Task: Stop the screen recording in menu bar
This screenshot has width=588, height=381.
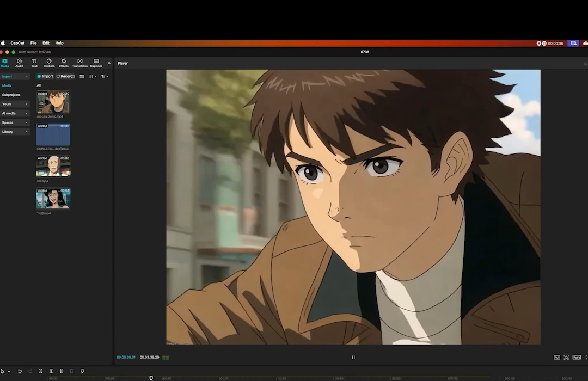Action: pyautogui.click(x=538, y=43)
